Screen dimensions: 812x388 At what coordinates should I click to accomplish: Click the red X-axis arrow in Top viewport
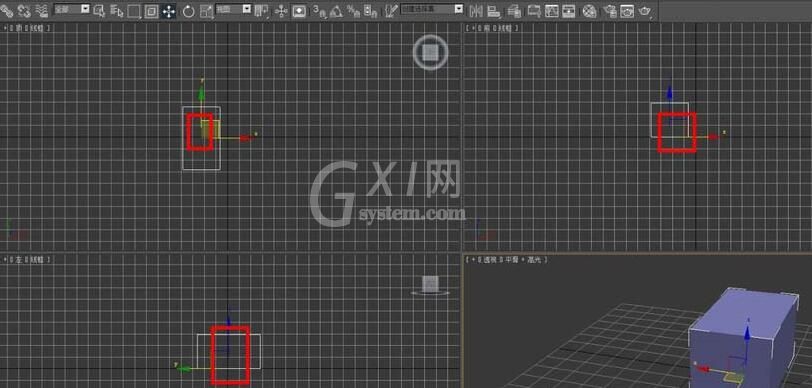coord(246,138)
